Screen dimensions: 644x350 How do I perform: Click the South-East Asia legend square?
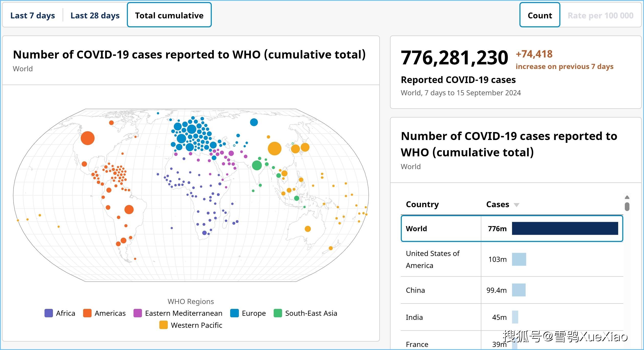(277, 313)
